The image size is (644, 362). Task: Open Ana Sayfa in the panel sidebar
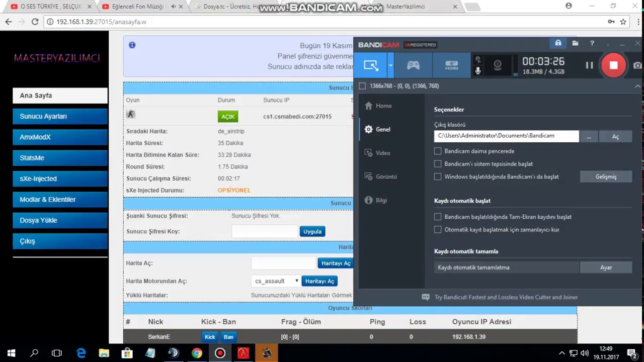(x=60, y=96)
